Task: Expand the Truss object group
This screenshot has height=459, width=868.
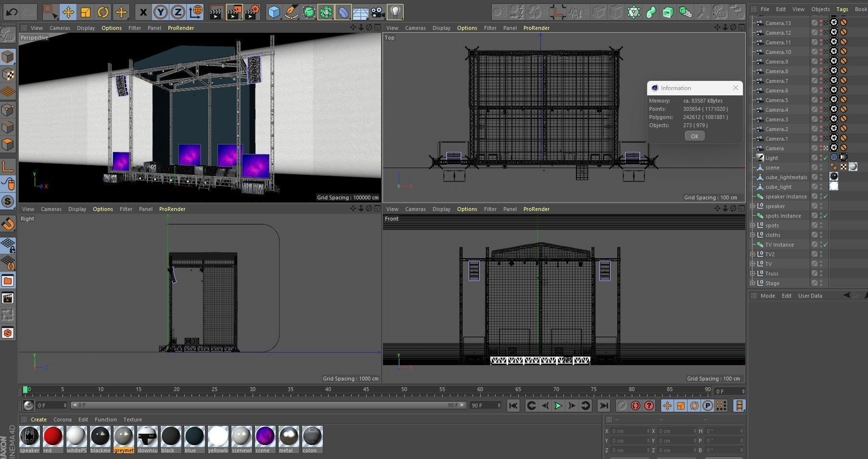Action: tap(753, 274)
